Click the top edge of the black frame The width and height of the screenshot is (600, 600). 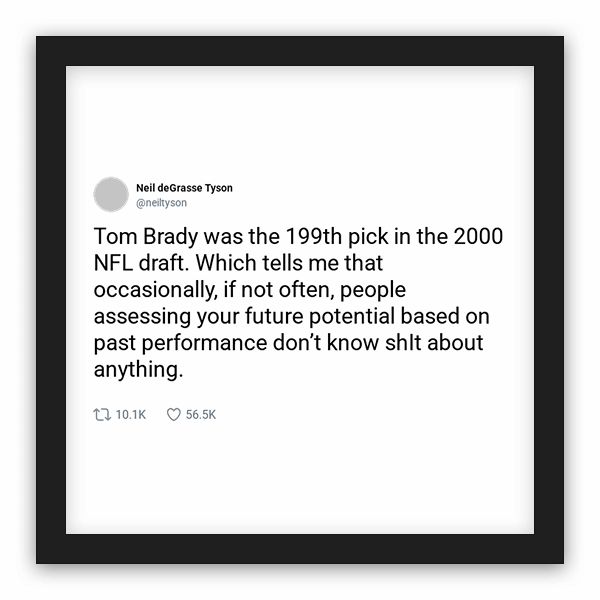point(300,51)
